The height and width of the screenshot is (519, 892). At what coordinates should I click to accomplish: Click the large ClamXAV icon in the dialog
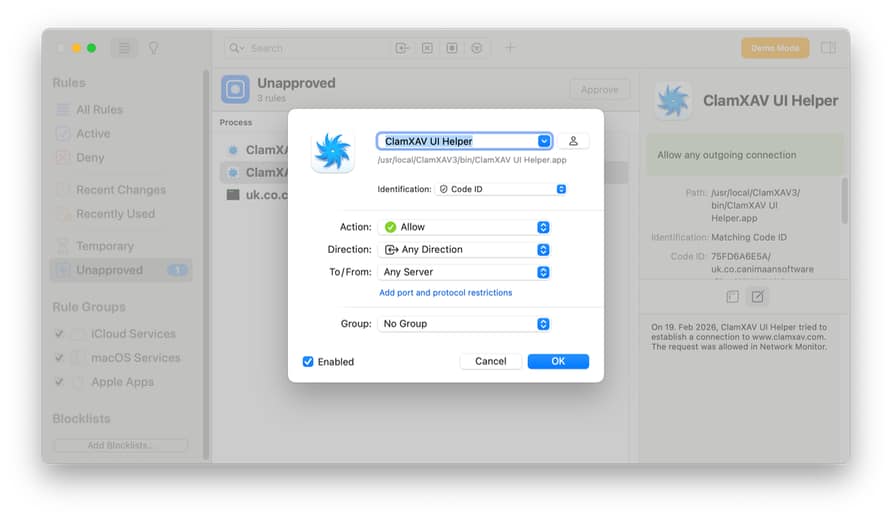333,151
